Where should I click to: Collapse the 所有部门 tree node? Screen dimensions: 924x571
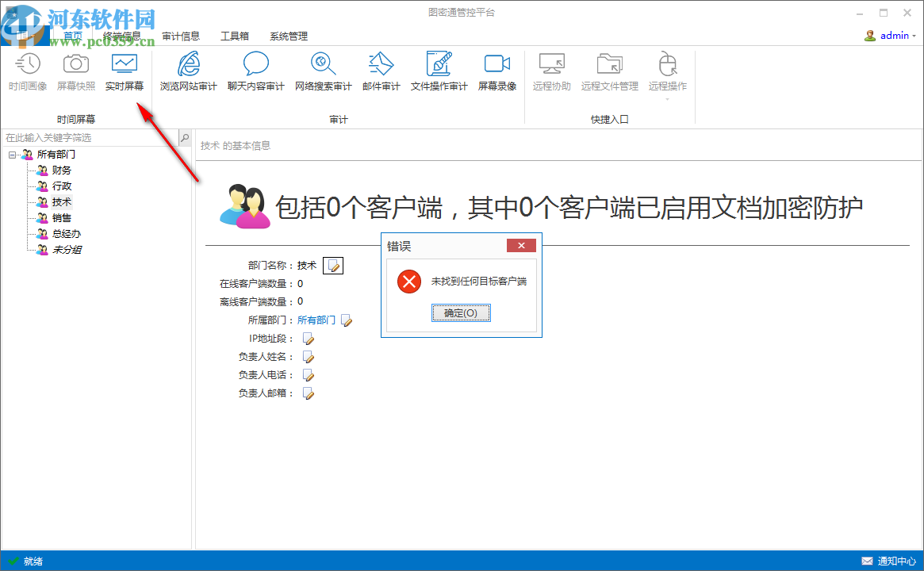tap(11, 154)
